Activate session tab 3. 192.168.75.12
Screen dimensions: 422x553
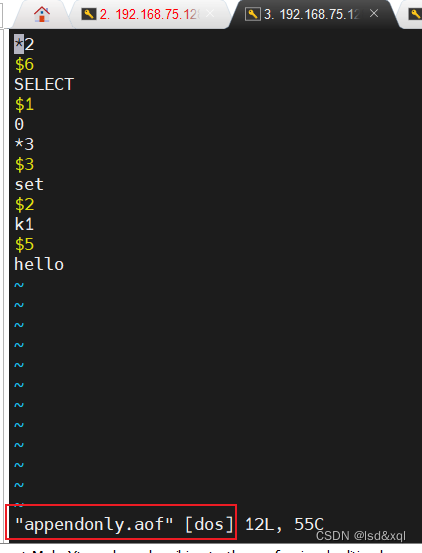pos(312,14)
